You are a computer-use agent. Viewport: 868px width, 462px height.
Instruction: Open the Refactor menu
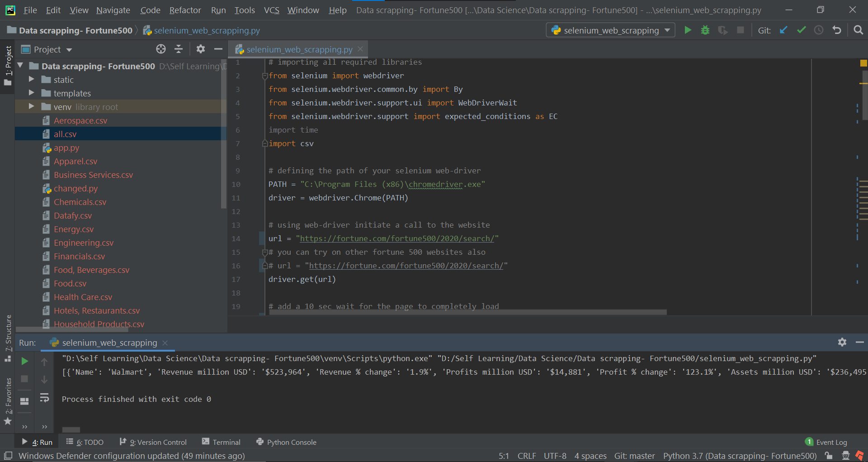tap(185, 10)
